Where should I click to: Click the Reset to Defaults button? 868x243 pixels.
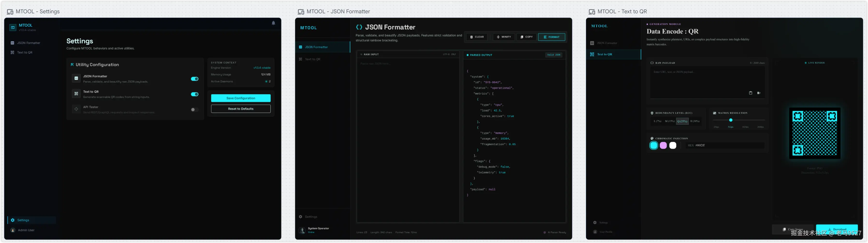tap(241, 109)
